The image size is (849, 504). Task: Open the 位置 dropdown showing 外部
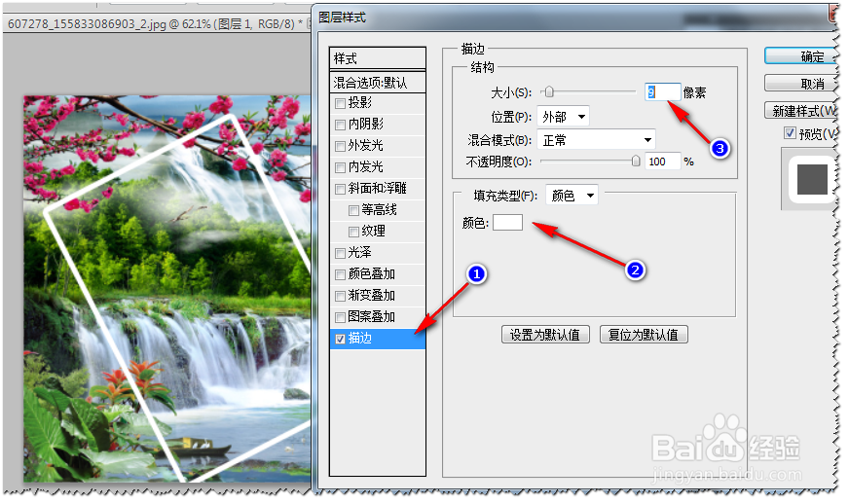coord(563,117)
